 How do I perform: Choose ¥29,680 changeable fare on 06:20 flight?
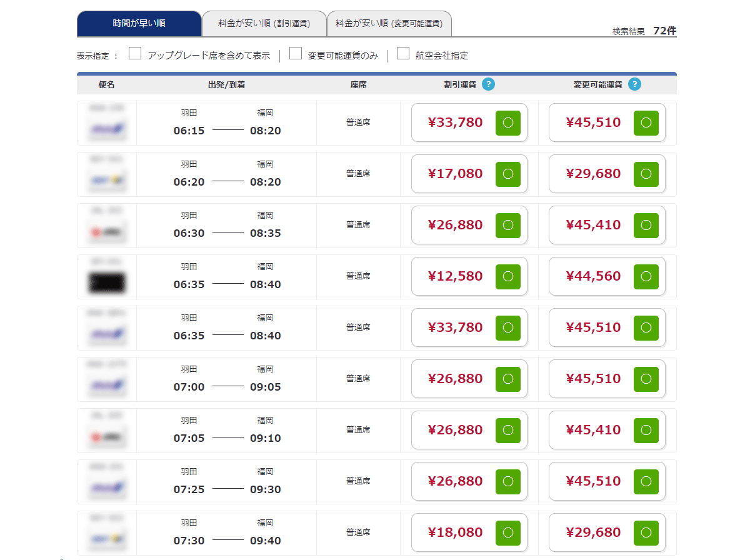coord(646,174)
